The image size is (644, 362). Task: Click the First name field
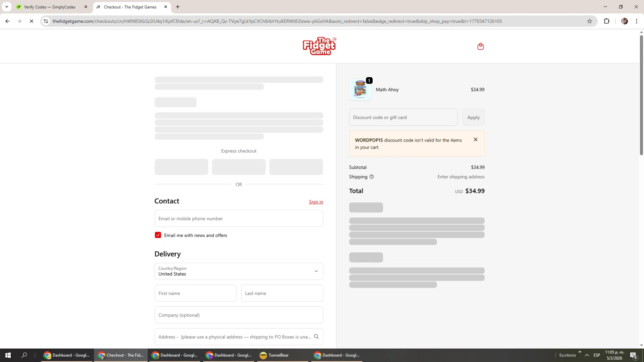coord(195,293)
